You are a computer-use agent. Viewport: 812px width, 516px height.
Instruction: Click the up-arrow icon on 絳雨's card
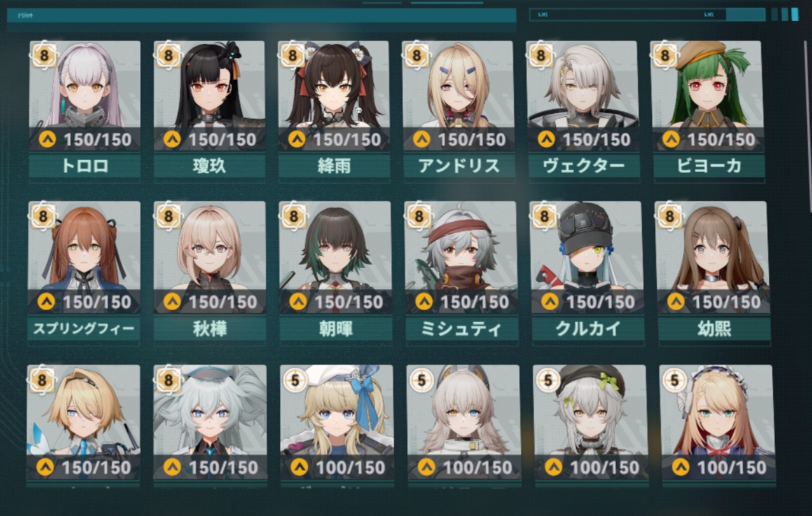(296, 139)
